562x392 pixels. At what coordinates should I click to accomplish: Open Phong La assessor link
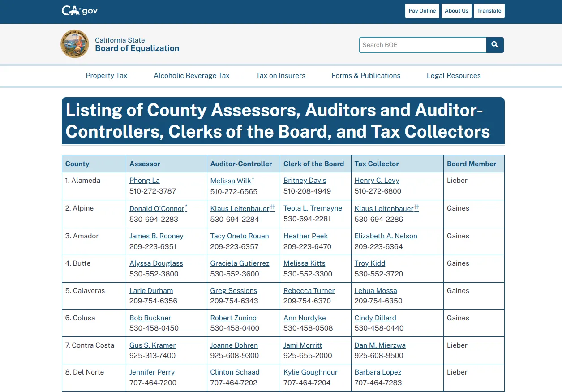(x=145, y=181)
